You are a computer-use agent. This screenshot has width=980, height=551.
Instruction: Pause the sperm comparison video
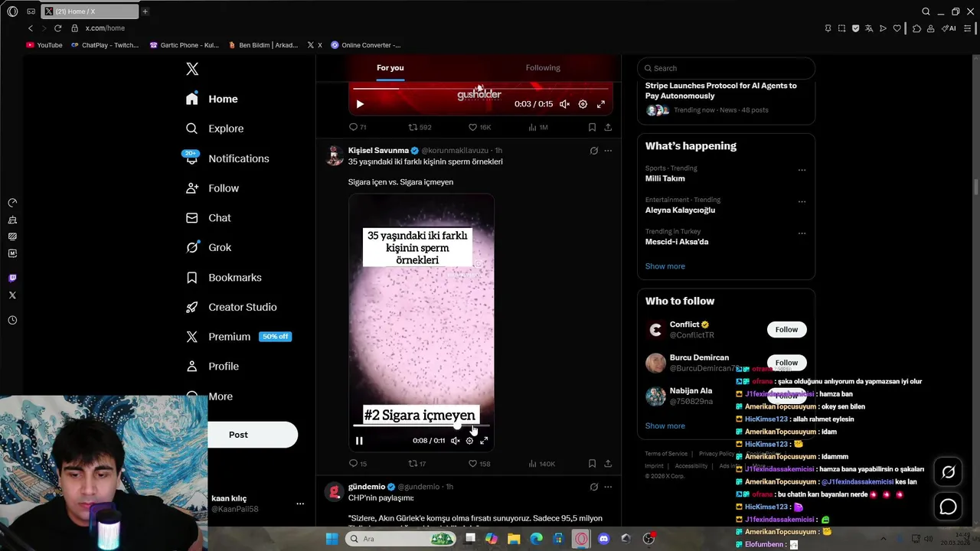point(359,441)
